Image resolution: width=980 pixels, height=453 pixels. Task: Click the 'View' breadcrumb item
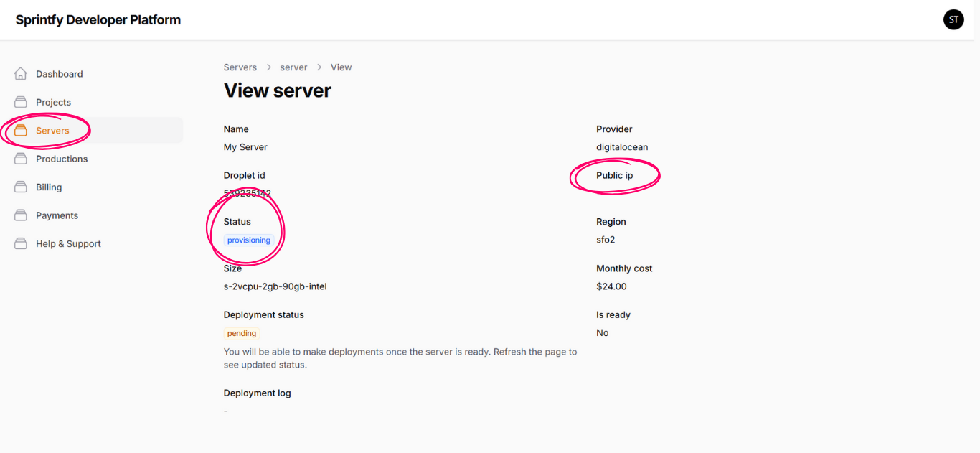pyautogui.click(x=341, y=67)
